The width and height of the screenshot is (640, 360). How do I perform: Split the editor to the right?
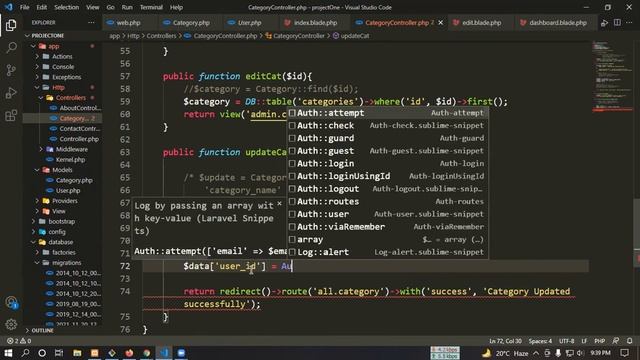click(617, 23)
